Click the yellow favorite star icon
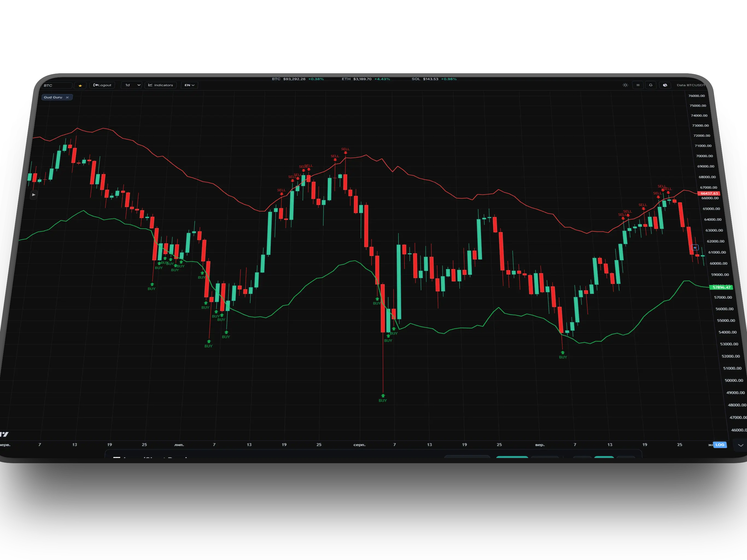Viewport: 747px width, 560px height. coord(80,86)
